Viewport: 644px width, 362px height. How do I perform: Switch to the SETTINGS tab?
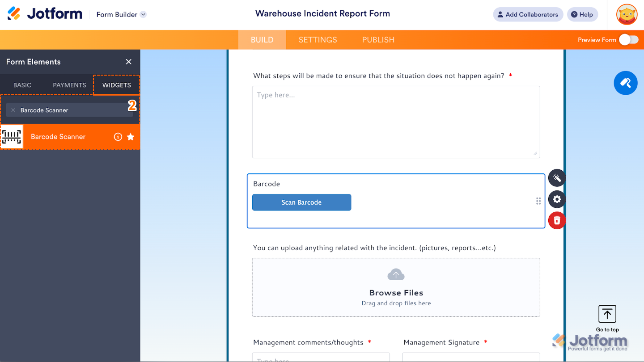click(x=318, y=40)
